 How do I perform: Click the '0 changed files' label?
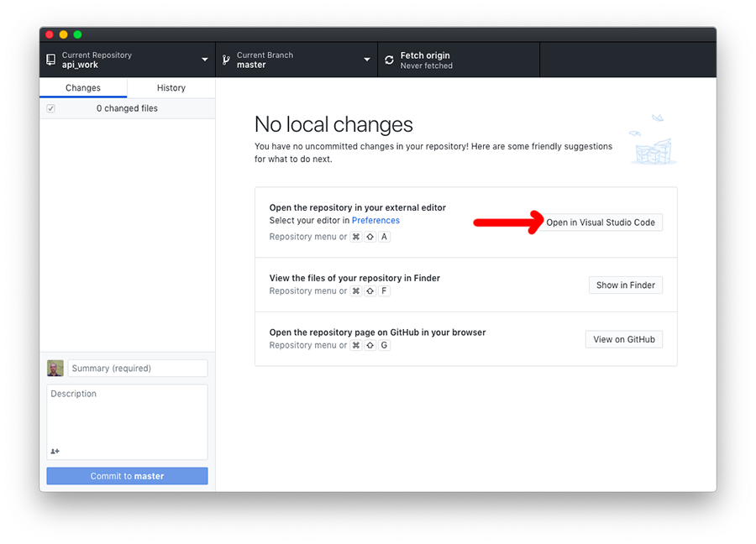127,108
